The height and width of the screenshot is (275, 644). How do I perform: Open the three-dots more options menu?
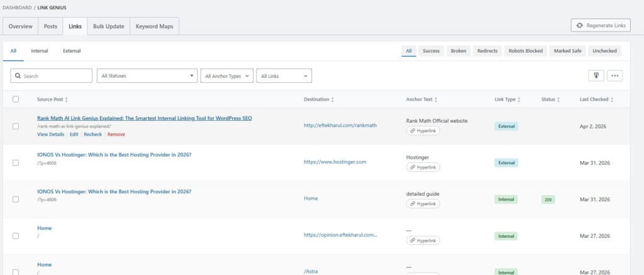point(614,76)
